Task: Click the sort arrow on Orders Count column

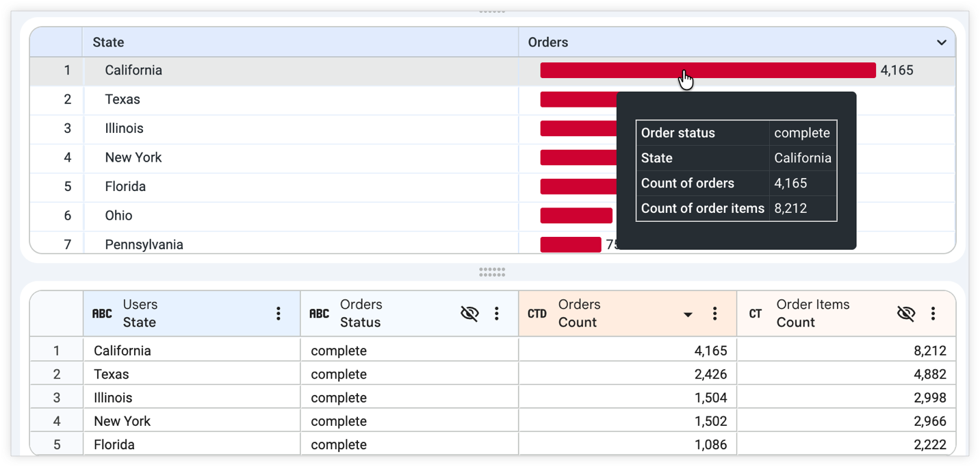Action: [x=688, y=315]
